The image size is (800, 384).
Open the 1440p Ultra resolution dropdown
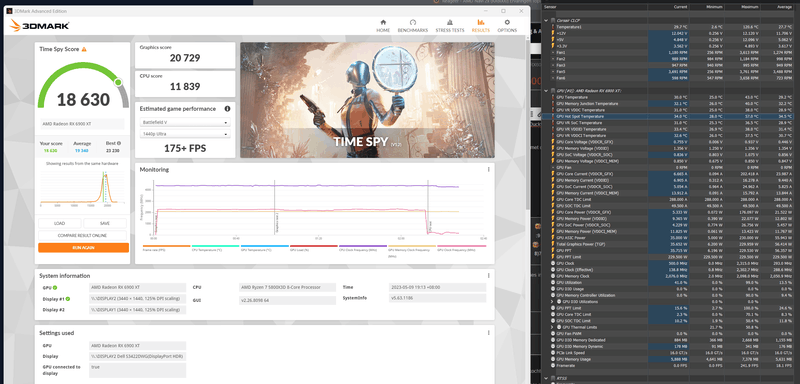coord(185,134)
